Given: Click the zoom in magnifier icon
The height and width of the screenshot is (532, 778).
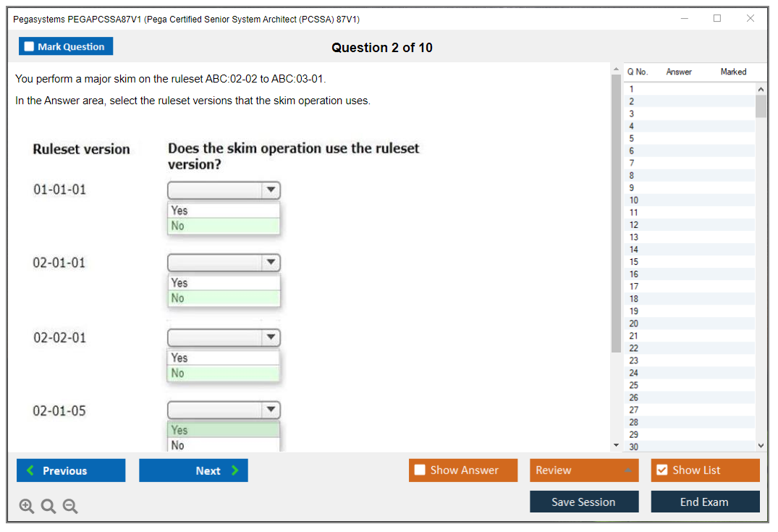Looking at the screenshot, I should [x=27, y=507].
